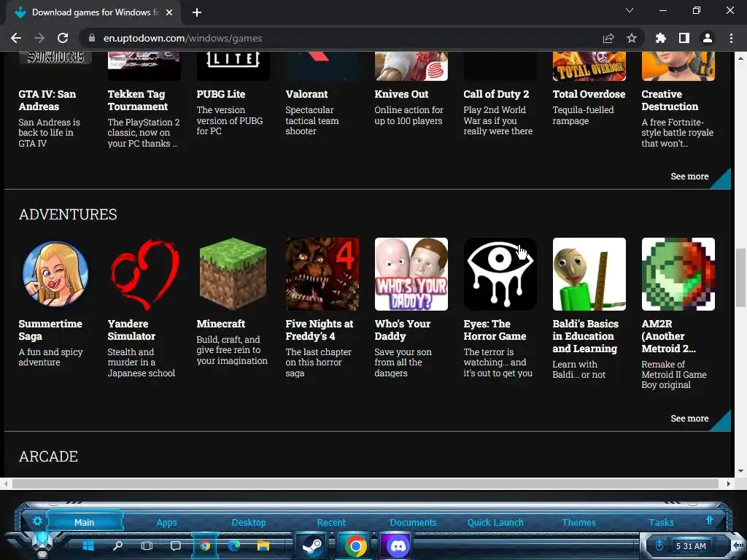The height and width of the screenshot is (560, 747).
Task: Open the Chrome extensions puzzle icon
Action: 661,38
